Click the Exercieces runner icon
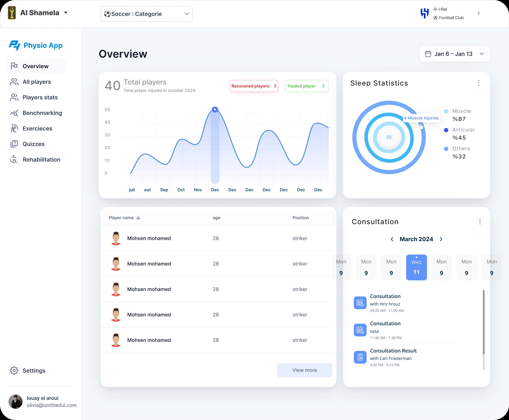Viewport: 509px width, 420px height. pos(14,128)
